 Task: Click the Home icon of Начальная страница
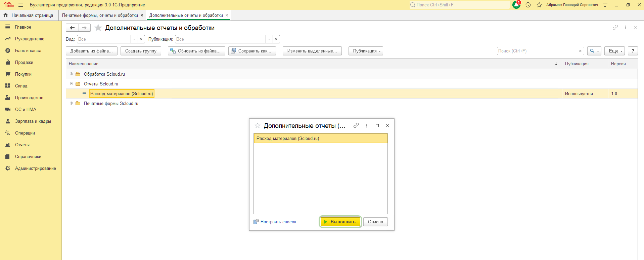point(6,15)
